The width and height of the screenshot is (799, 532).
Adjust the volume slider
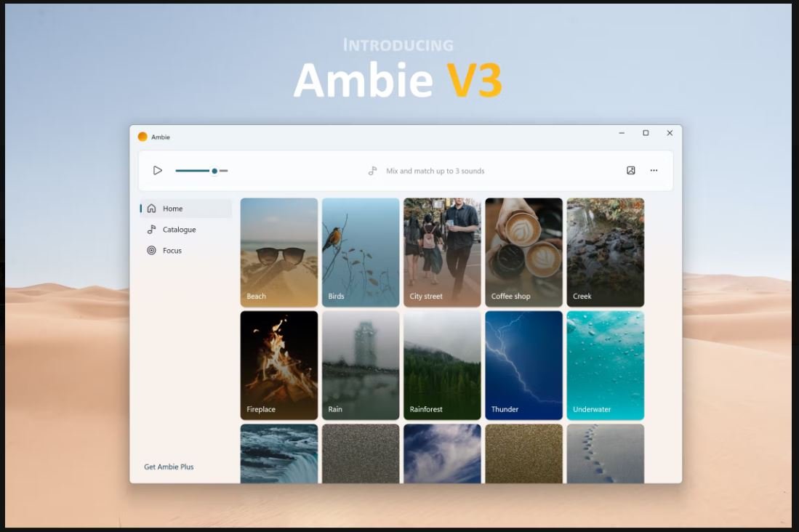click(x=201, y=171)
